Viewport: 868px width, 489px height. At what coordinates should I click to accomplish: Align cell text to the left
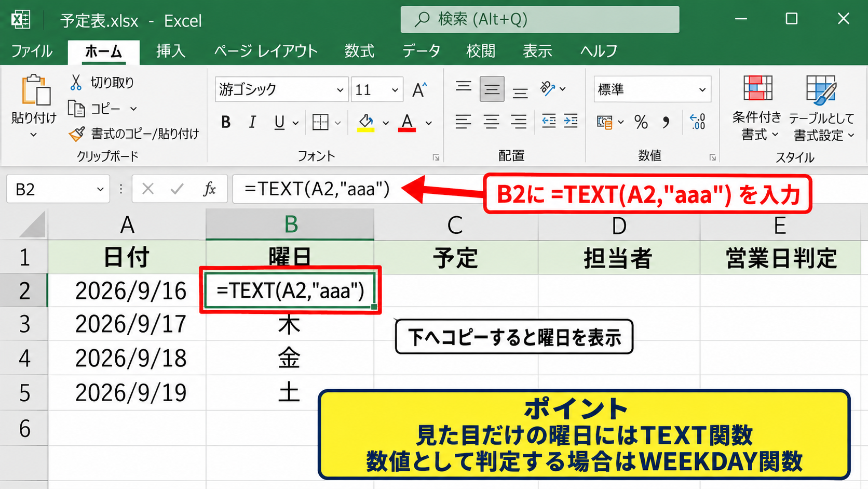[464, 122]
